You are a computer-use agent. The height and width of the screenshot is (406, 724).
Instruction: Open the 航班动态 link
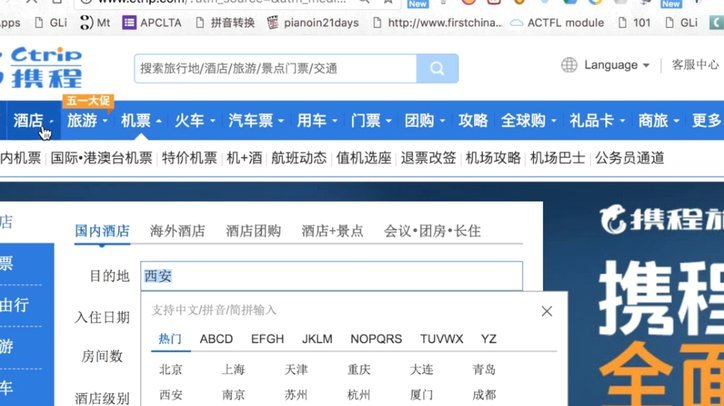pos(299,158)
